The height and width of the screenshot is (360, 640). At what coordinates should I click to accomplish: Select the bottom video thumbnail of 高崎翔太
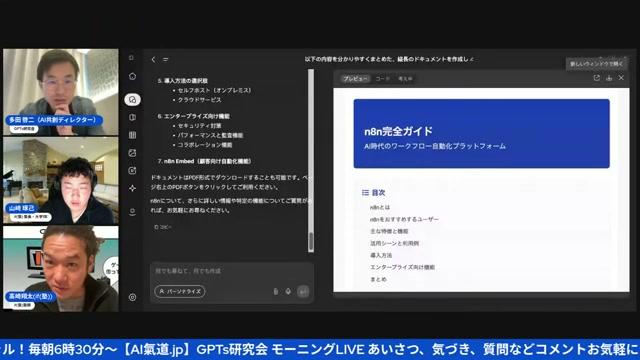coord(61,269)
